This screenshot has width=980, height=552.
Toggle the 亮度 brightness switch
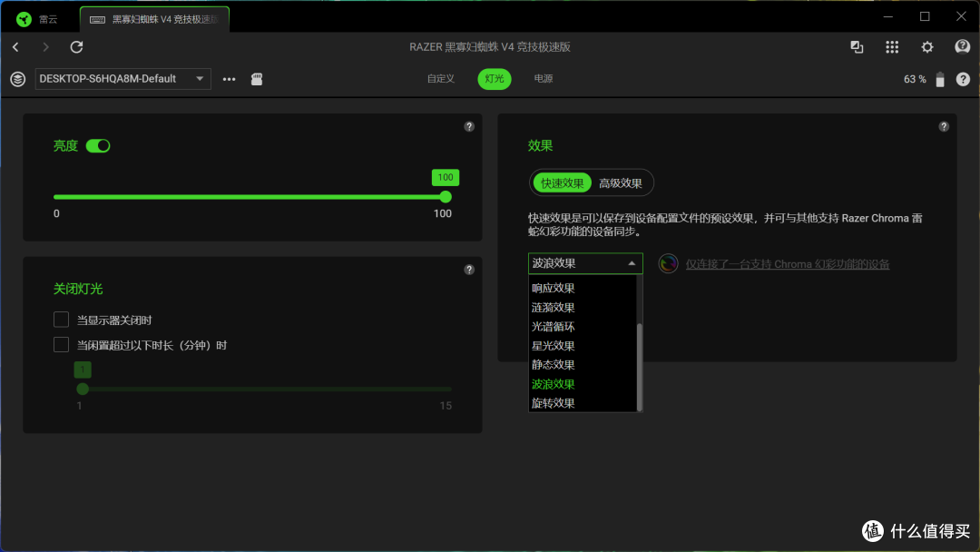click(98, 145)
